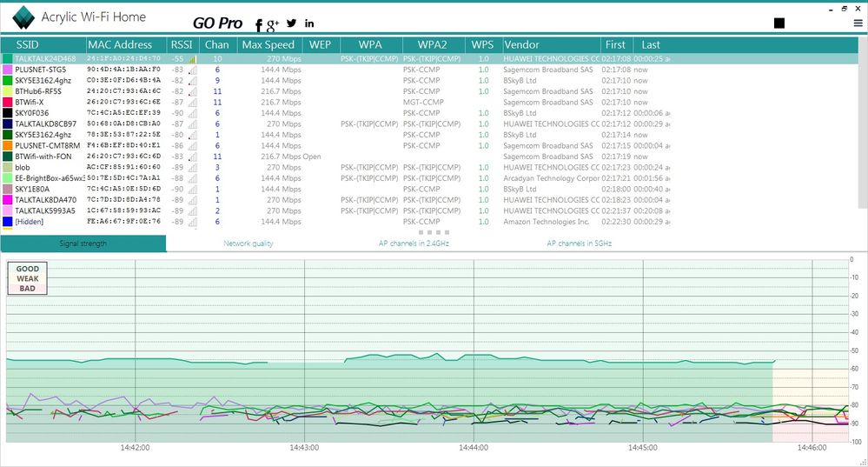868x467 pixels.
Task: Minimize the Acrylic Wi-Fi window
Action: (x=831, y=10)
